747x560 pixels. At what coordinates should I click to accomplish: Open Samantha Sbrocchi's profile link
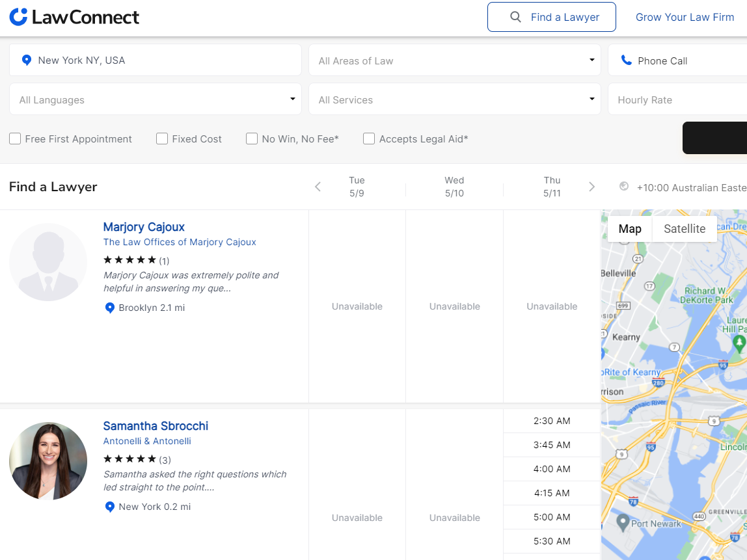coord(156,425)
